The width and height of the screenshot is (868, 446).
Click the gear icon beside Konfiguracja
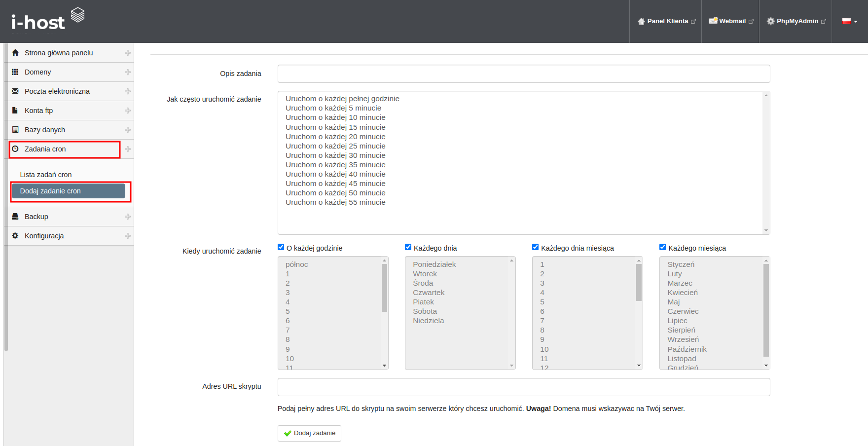click(x=15, y=236)
